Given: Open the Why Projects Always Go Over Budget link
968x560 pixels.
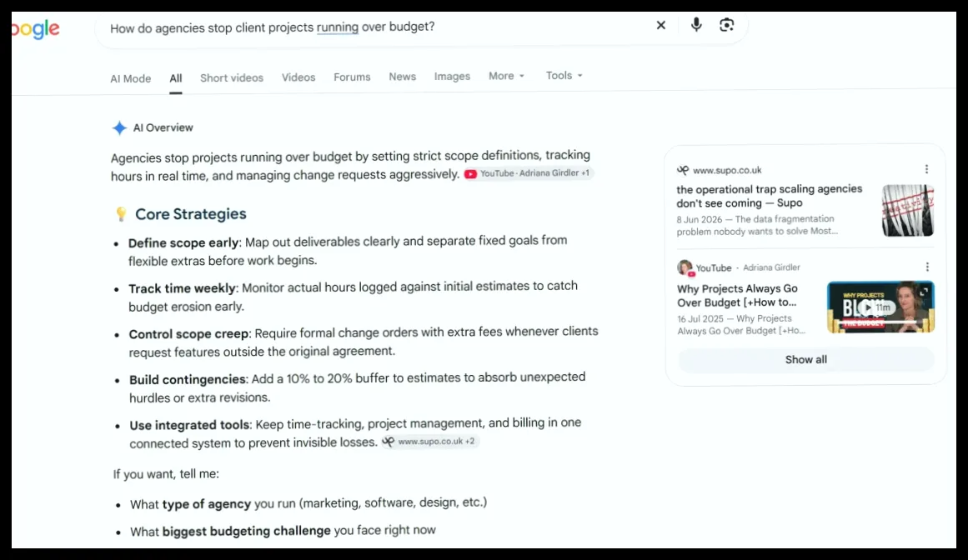Looking at the screenshot, I should [x=737, y=296].
